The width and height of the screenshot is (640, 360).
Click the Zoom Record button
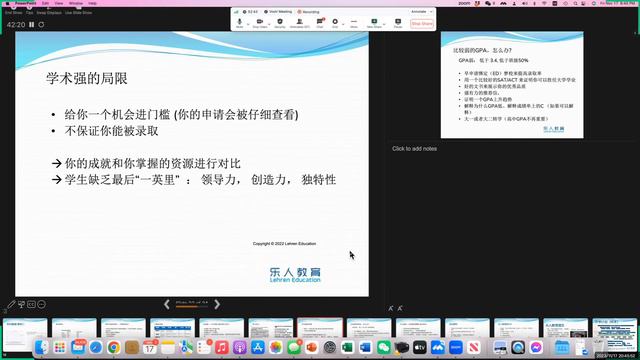tap(335, 23)
